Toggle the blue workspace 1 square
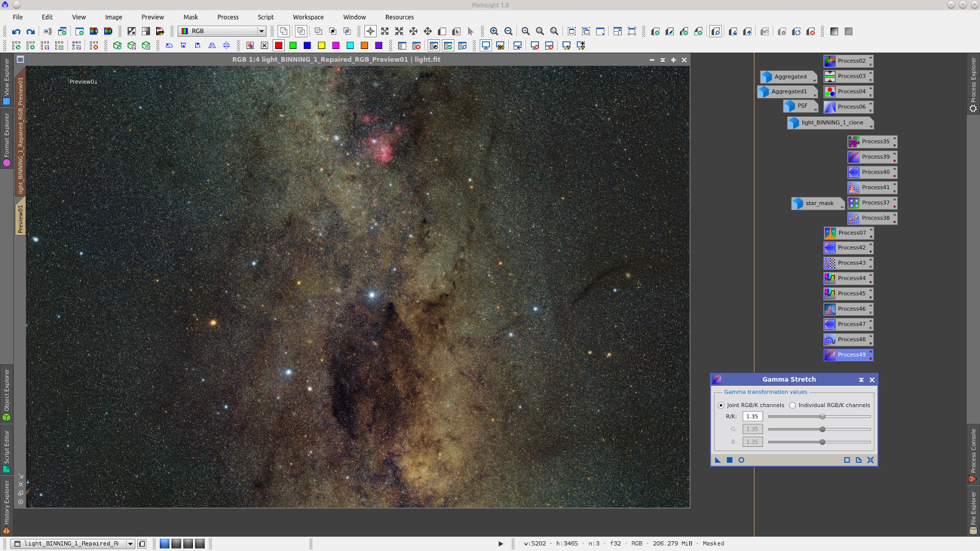 (165, 544)
